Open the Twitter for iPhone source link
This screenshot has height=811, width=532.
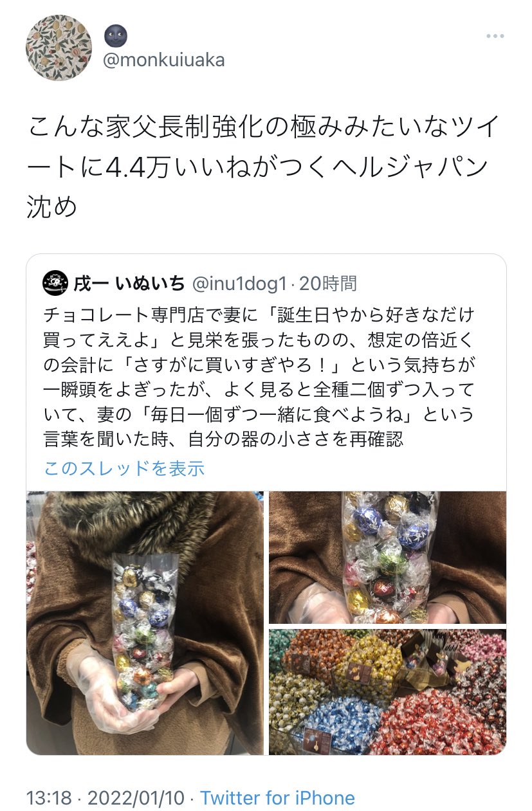pyautogui.click(x=277, y=798)
